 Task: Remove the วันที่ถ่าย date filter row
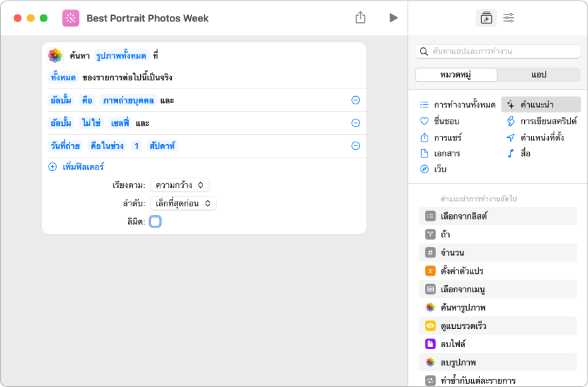tap(356, 146)
